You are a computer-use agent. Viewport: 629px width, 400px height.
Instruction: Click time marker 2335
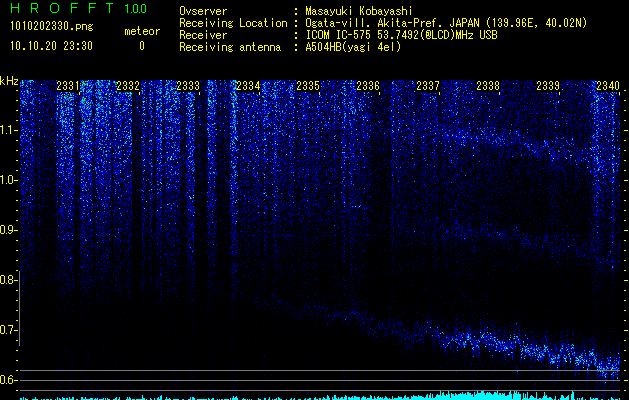click(x=308, y=86)
